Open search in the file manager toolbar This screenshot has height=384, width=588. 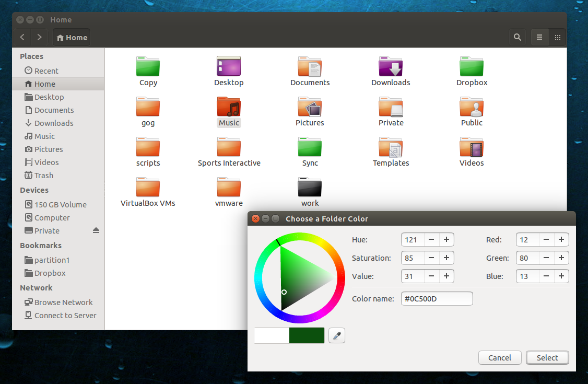pyautogui.click(x=517, y=37)
